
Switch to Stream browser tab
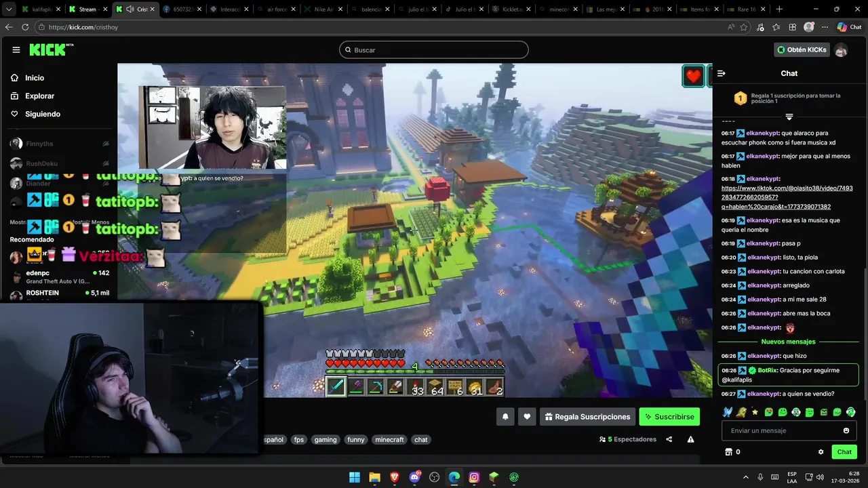coord(88,9)
